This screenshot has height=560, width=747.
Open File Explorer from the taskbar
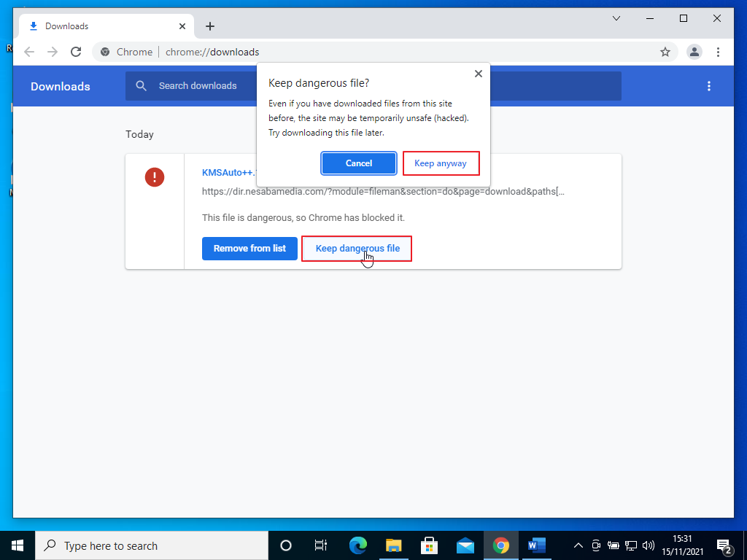tap(393, 545)
